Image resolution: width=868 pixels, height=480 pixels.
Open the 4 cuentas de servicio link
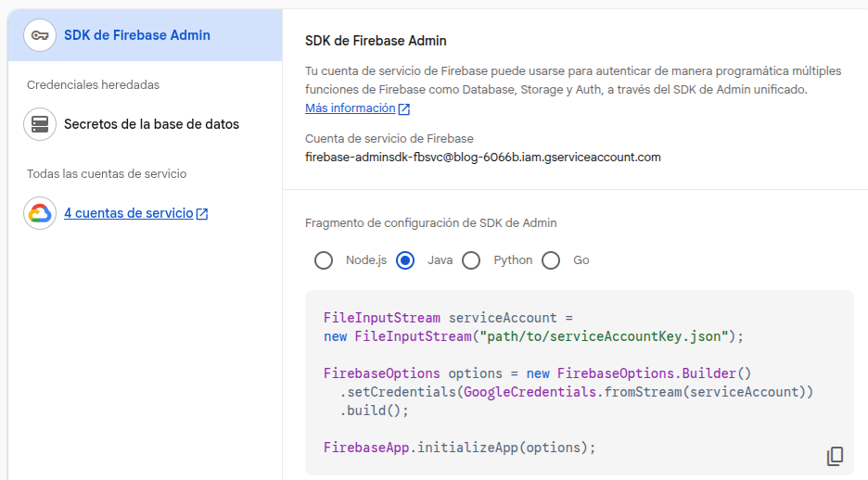click(128, 213)
